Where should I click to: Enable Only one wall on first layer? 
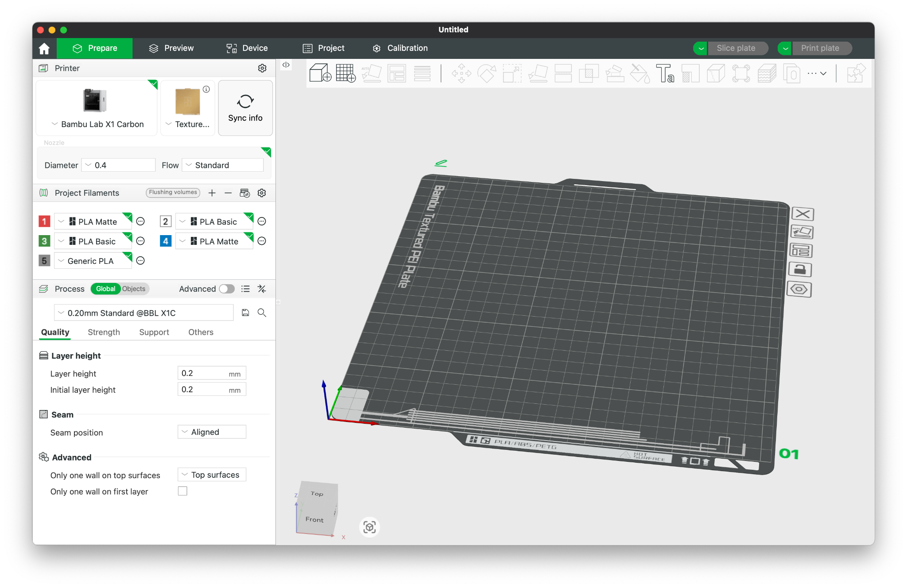coord(182,491)
